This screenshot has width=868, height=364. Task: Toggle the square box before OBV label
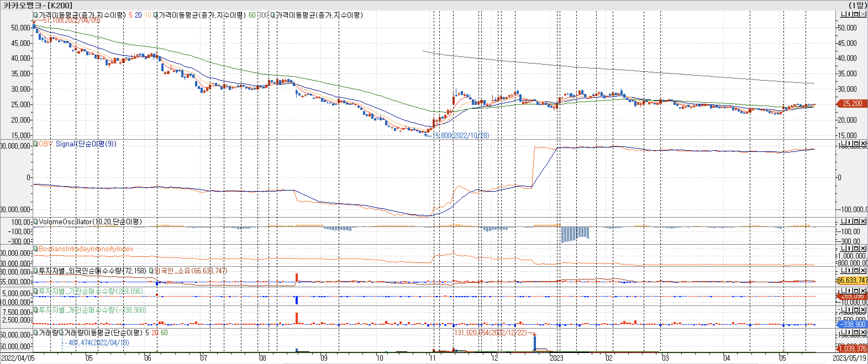click(35, 144)
